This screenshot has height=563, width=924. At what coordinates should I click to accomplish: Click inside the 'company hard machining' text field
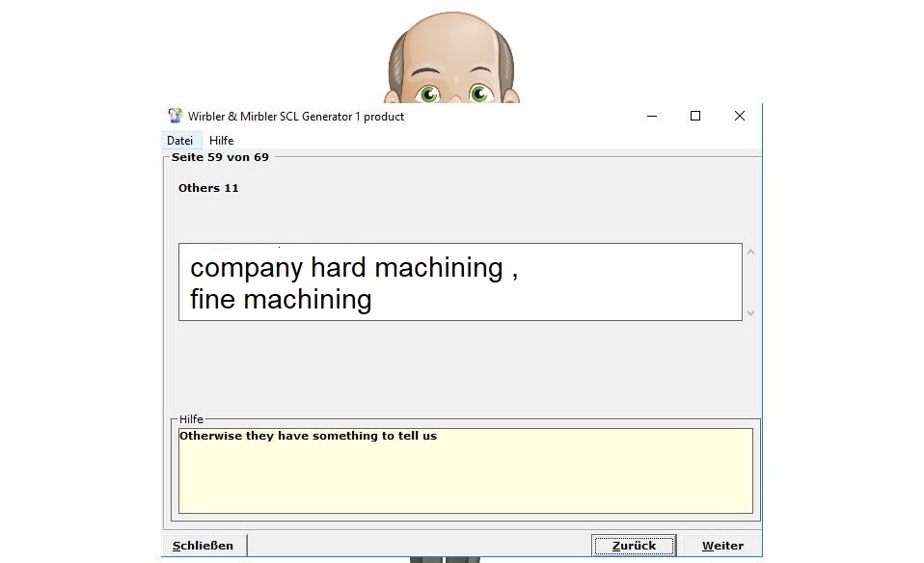tap(460, 282)
